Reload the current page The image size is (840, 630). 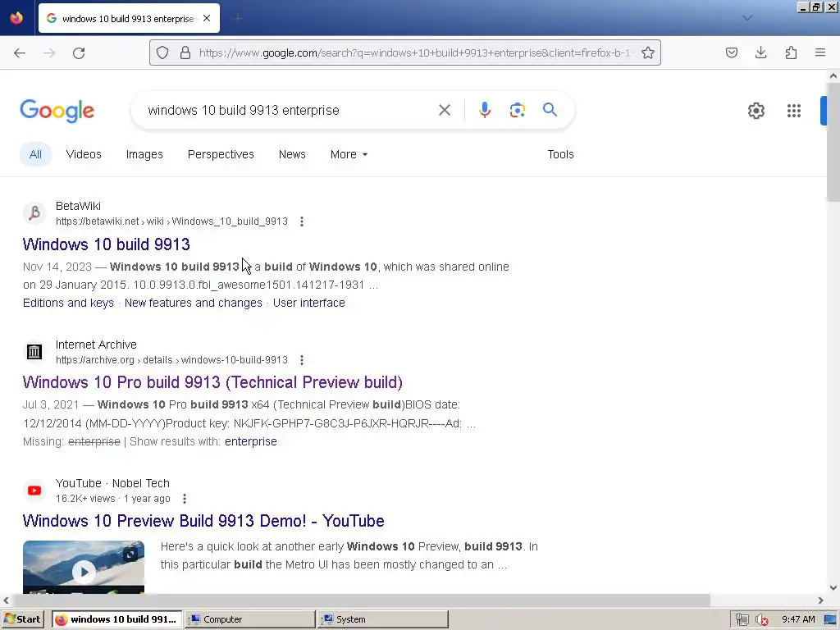[x=79, y=52]
